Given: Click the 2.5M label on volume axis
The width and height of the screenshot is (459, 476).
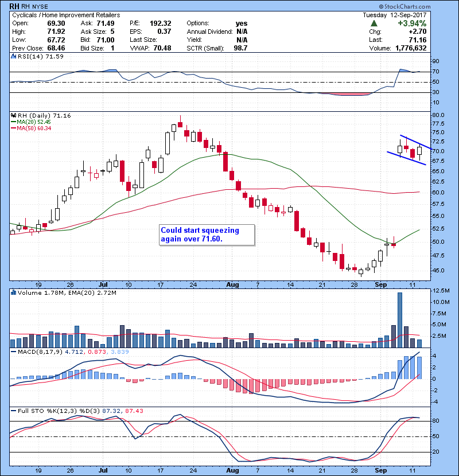Looking at the screenshot, I should [439, 336].
